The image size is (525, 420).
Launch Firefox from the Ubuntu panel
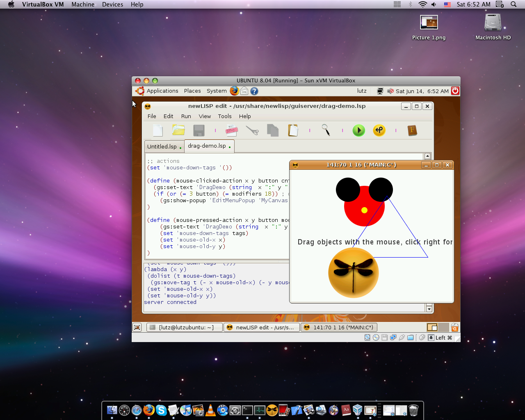234,91
